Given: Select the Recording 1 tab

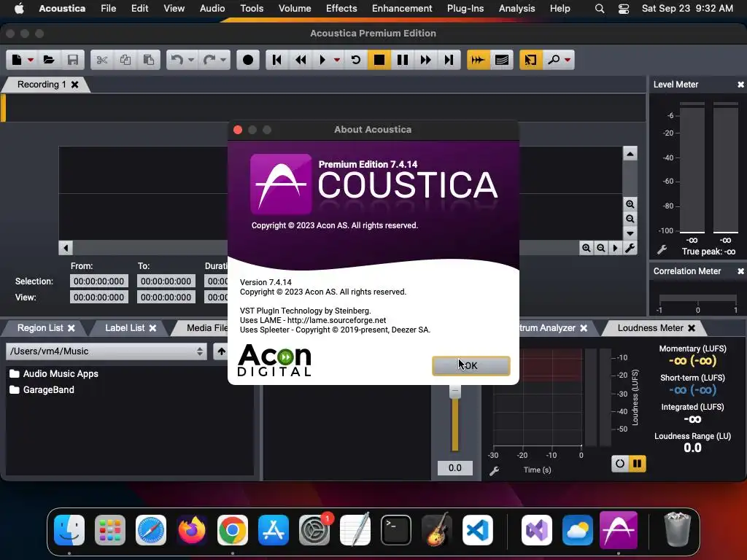Looking at the screenshot, I should (42, 85).
